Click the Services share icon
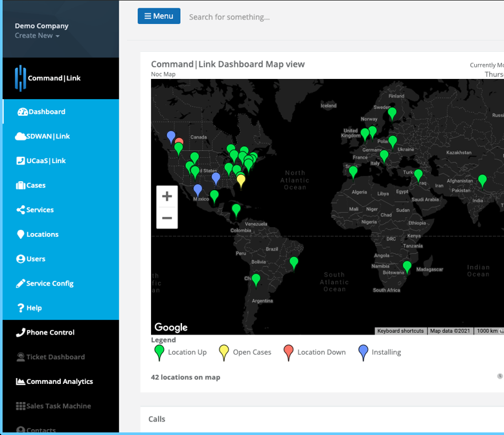The height and width of the screenshot is (435, 504). coord(21,210)
